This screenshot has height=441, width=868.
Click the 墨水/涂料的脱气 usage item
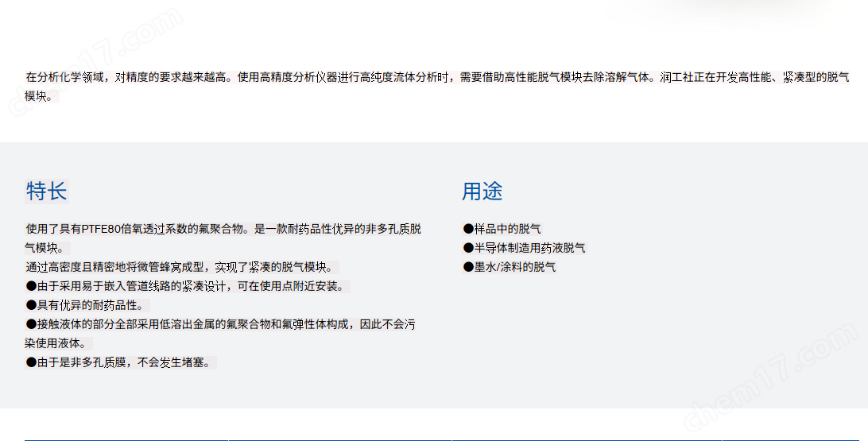click(x=514, y=267)
